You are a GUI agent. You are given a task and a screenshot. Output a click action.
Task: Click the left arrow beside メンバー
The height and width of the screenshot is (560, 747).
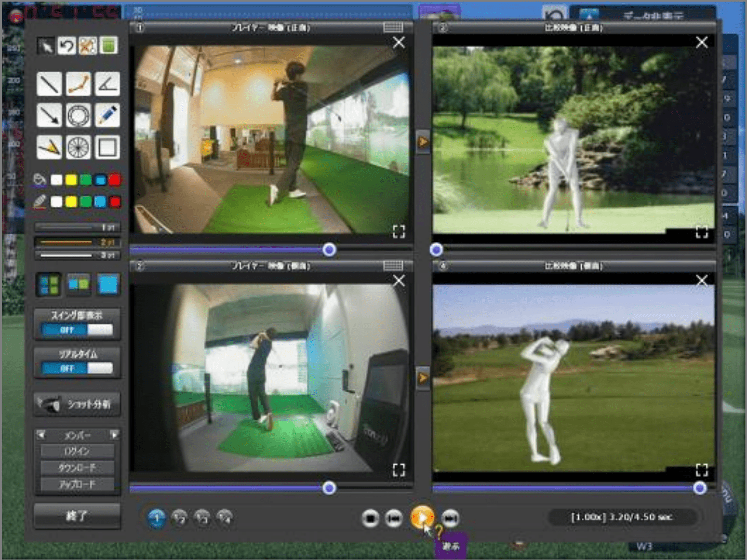pos(41,435)
